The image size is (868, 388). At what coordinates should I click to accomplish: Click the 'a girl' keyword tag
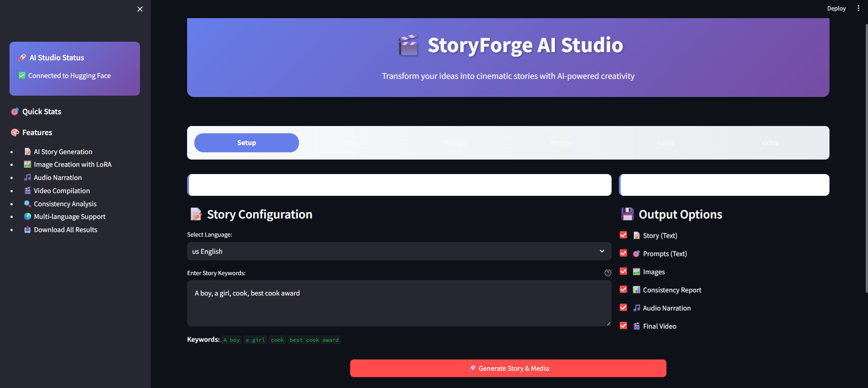(255, 340)
